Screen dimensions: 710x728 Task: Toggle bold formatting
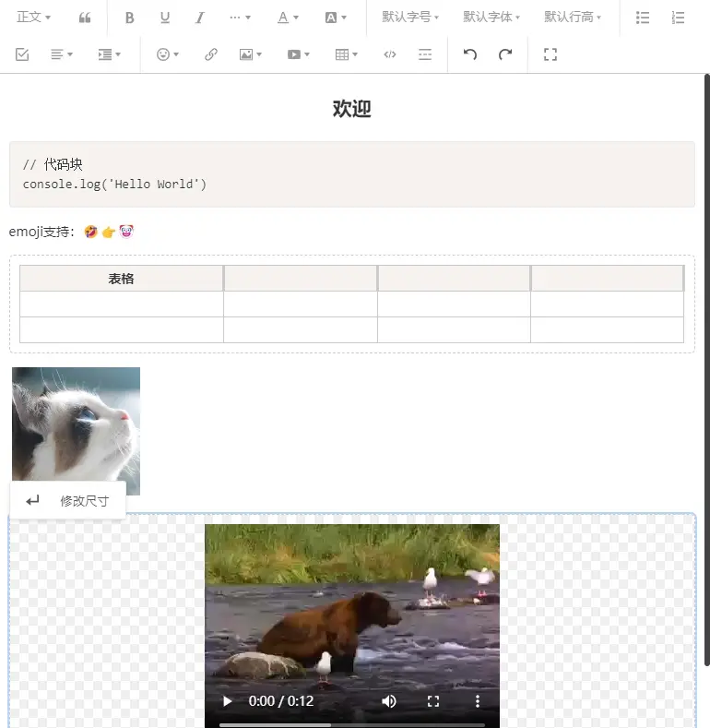[x=129, y=18]
